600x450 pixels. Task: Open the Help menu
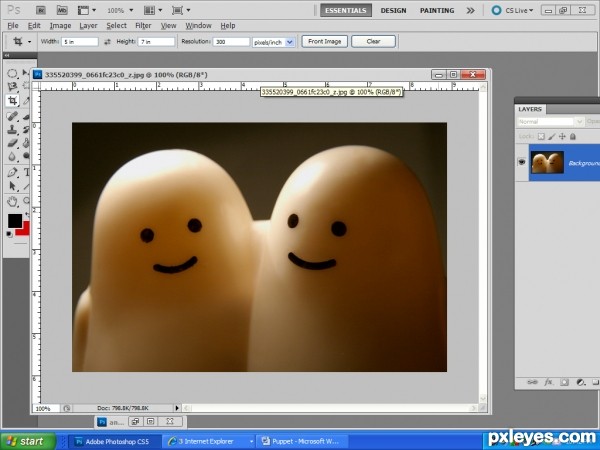[228, 26]
